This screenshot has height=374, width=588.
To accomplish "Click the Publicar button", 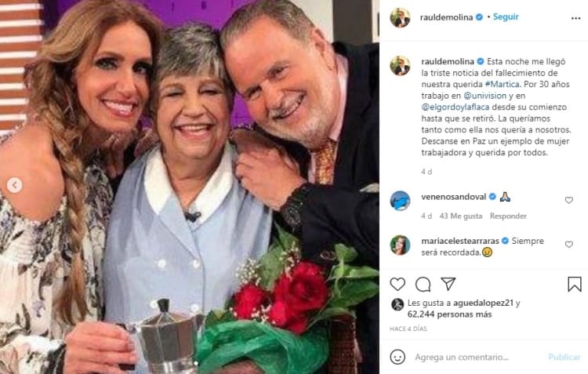I will point(564,357).
